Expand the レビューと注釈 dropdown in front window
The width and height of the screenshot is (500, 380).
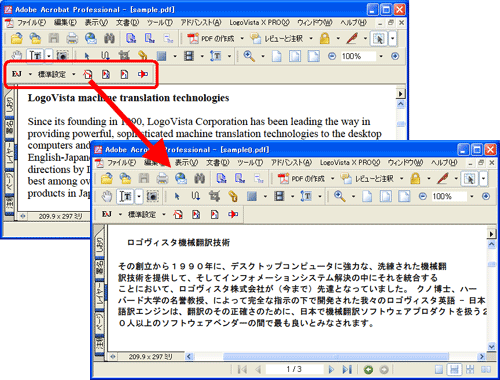click(x=402, y=179)
